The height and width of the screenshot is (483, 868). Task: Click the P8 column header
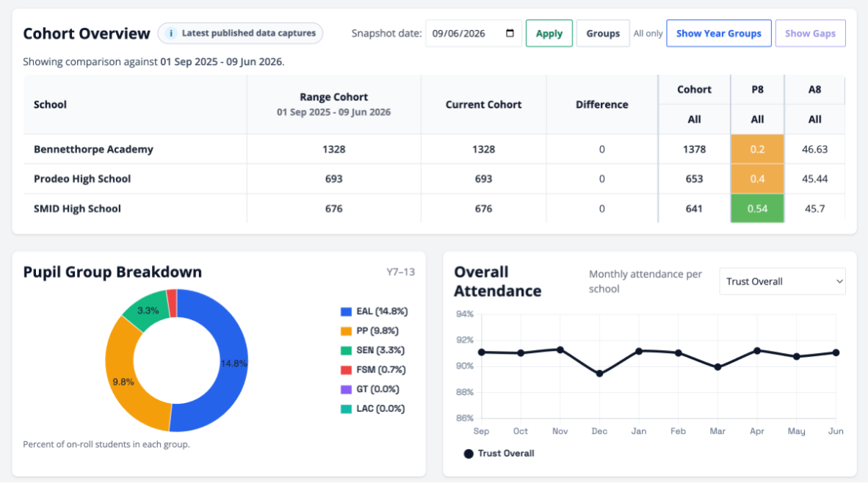tap(757, 90)
